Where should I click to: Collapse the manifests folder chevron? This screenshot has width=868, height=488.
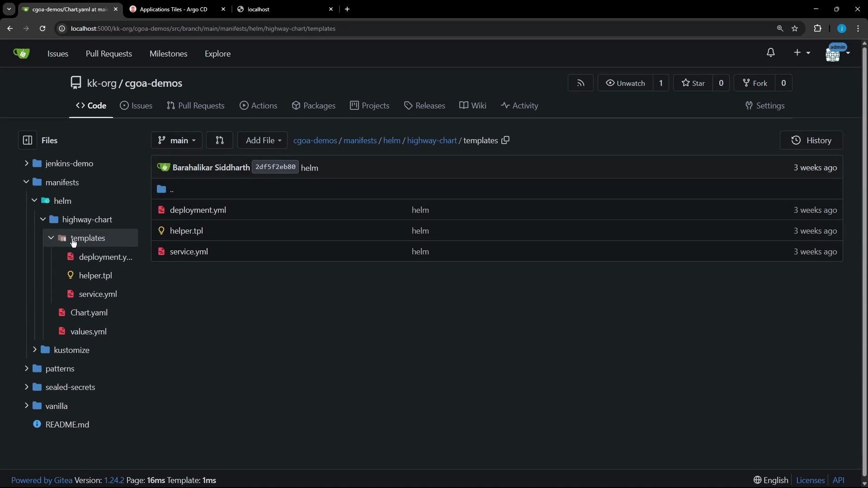click(26, 182)
